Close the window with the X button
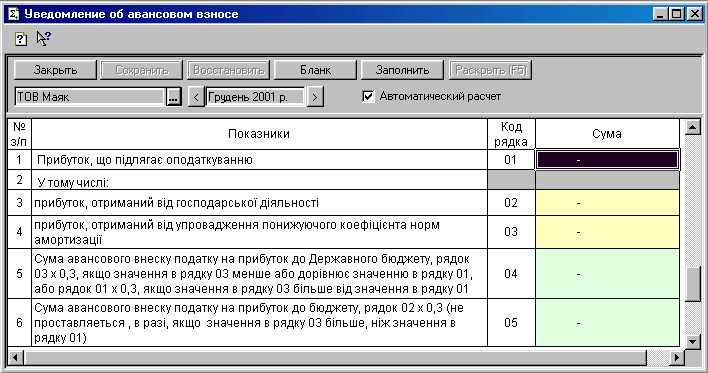 694,14
